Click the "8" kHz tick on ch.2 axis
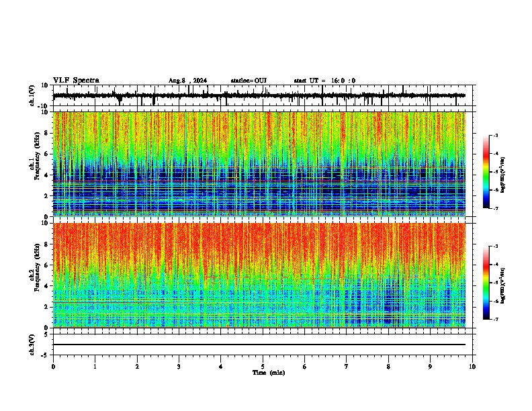Screen dimensions: 532x411 (46, 244)
